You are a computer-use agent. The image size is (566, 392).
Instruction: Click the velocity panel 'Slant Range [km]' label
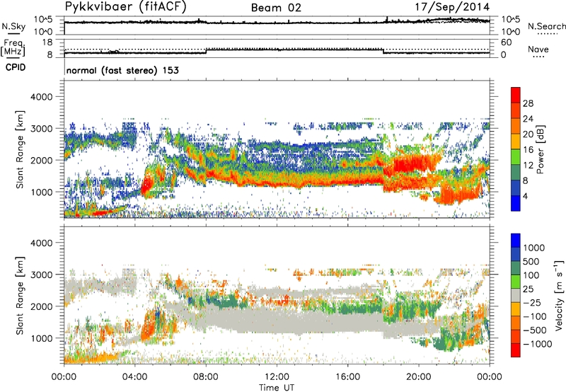coord(20,295)
